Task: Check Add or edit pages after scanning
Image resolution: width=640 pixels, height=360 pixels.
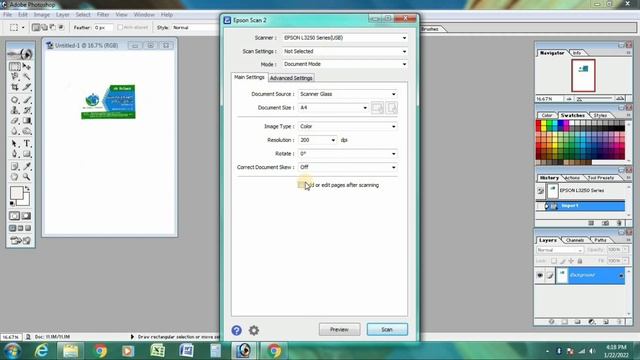Action: coord(301,185)
